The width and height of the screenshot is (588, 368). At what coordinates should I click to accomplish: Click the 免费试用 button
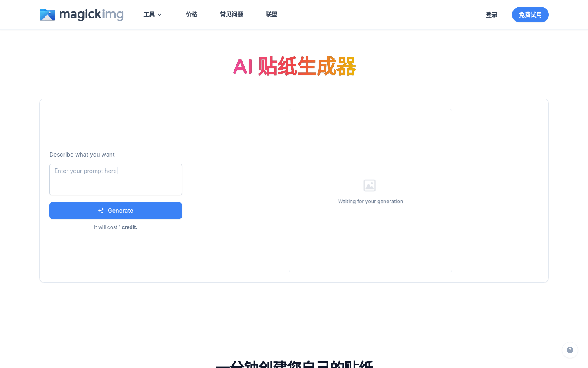(x=530, y=15)
